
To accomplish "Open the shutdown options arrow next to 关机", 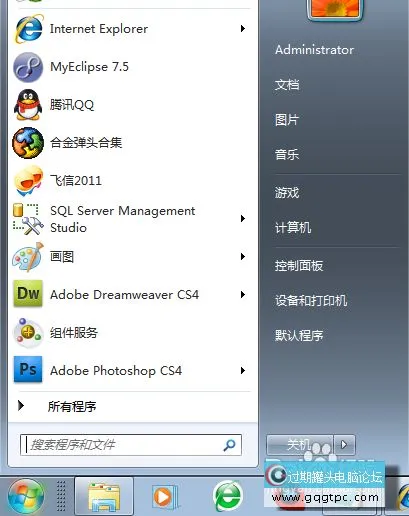I will pyautogui.click(x=344, y=445).
